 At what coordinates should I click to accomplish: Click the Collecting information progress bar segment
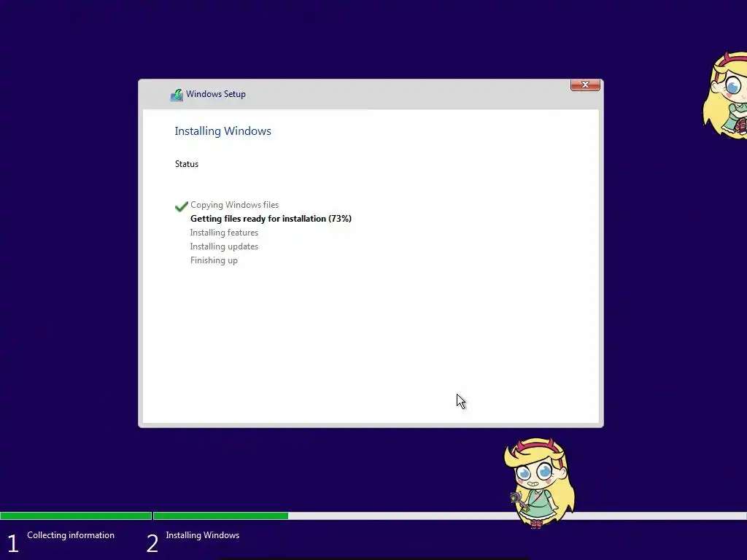(76, 516)
